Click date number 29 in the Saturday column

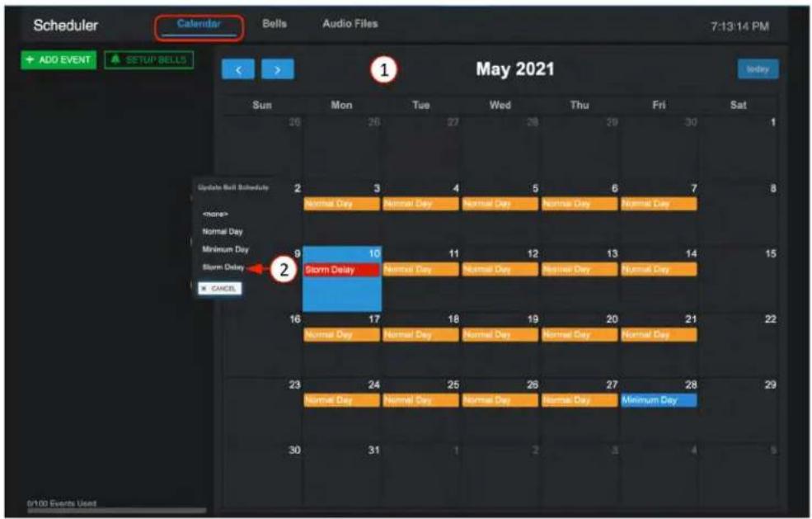[x=771, y=385]
